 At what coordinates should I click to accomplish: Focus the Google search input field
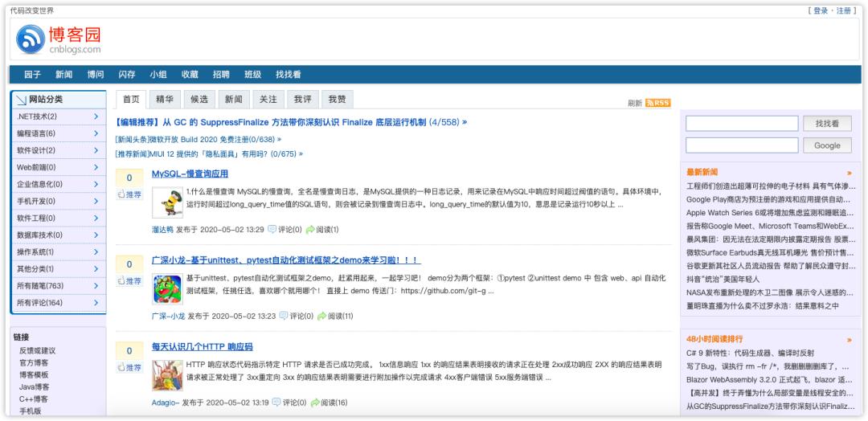click(742, 145)
